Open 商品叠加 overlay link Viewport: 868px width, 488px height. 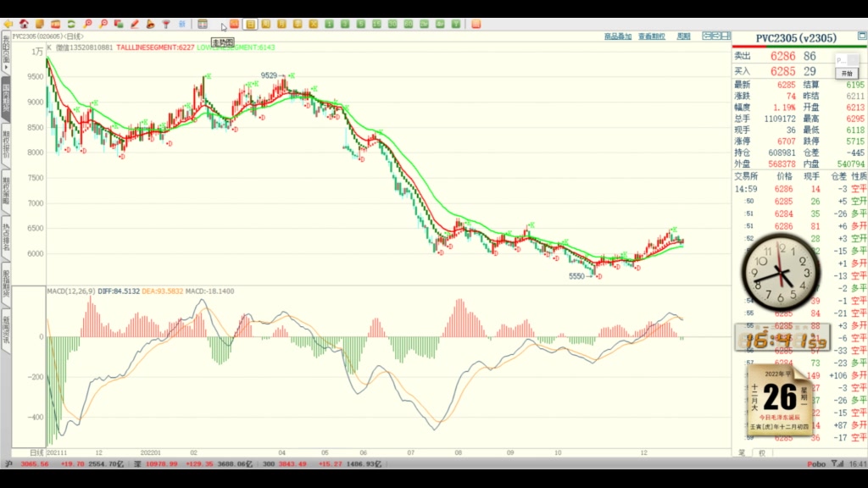click(x=618, y=36)
